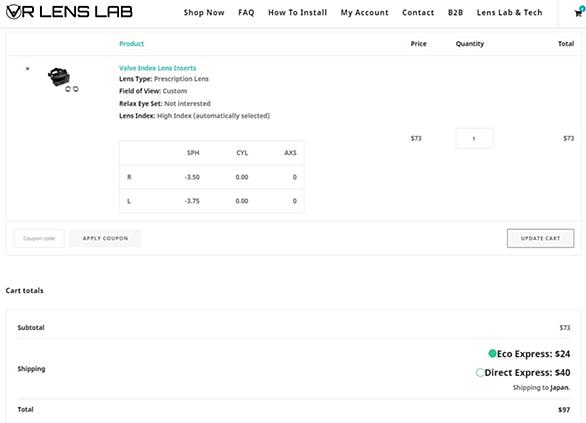Image resolution: width=586 pixels, height=423 pixels.
Task: Navigate to the Contact page
Action: [x=418, y=13]
